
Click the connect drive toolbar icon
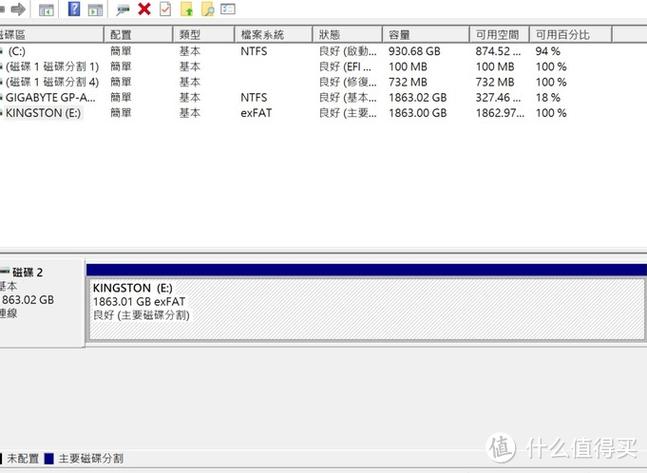122,10
